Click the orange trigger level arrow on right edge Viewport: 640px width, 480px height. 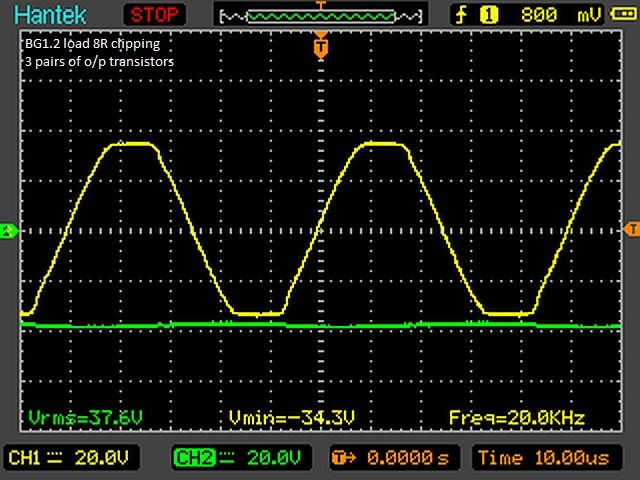(x=631, y=229)
